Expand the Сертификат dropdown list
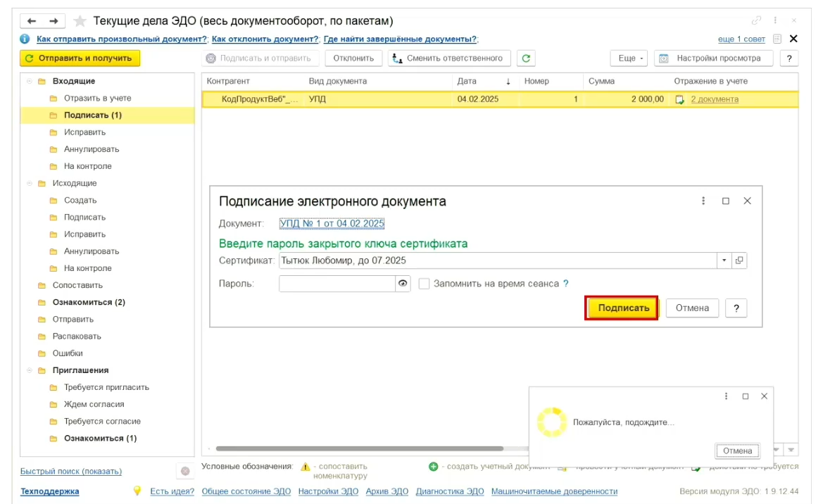The width and height of the screenshot is (823, 504). click(x=724, y=260)
